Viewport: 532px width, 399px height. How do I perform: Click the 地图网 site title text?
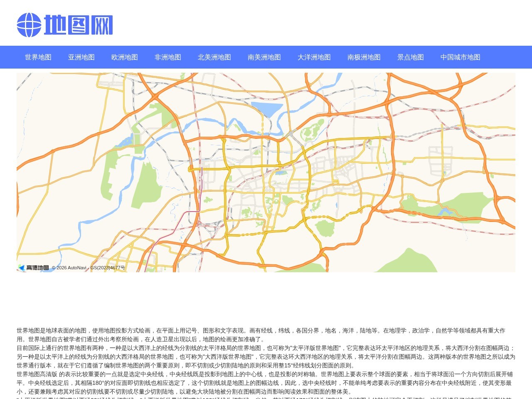coord(78,24)
